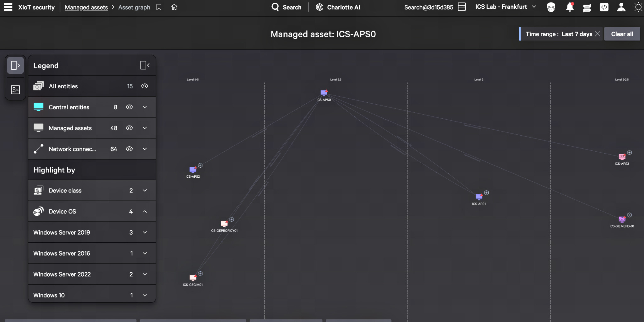
Task: Open the user account profile icon
Action: click(x=621, y=7)
